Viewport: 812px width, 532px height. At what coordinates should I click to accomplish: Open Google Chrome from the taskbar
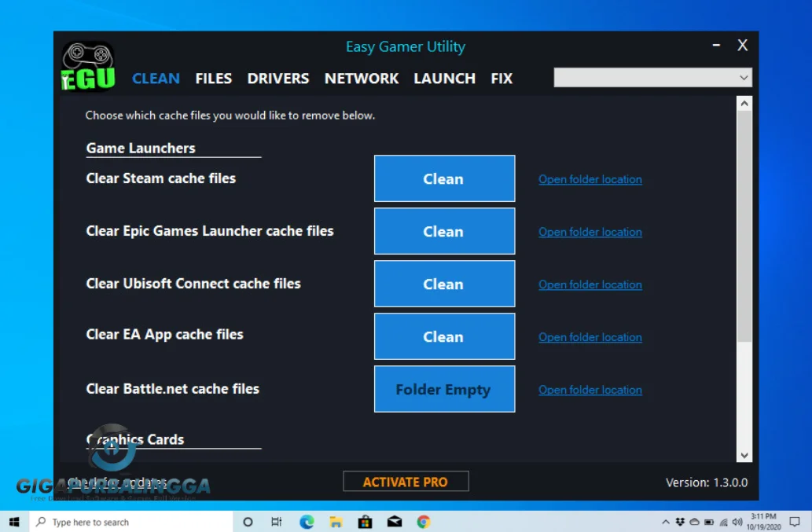(x=423, y=521)
